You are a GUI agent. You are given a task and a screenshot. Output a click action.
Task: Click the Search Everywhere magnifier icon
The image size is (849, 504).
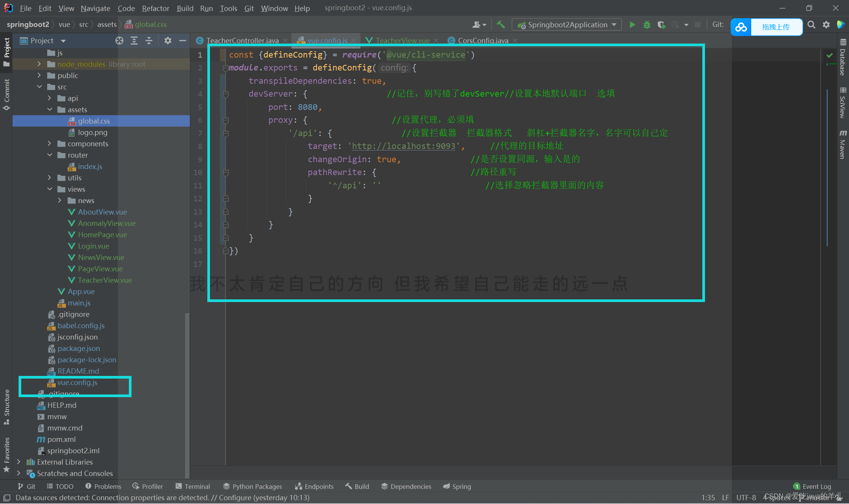tap(811, 25)
